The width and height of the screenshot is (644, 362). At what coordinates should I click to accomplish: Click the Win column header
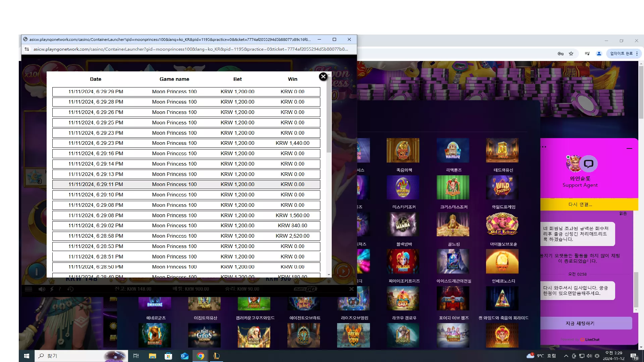pyautogui.click(x=292, y=79)
